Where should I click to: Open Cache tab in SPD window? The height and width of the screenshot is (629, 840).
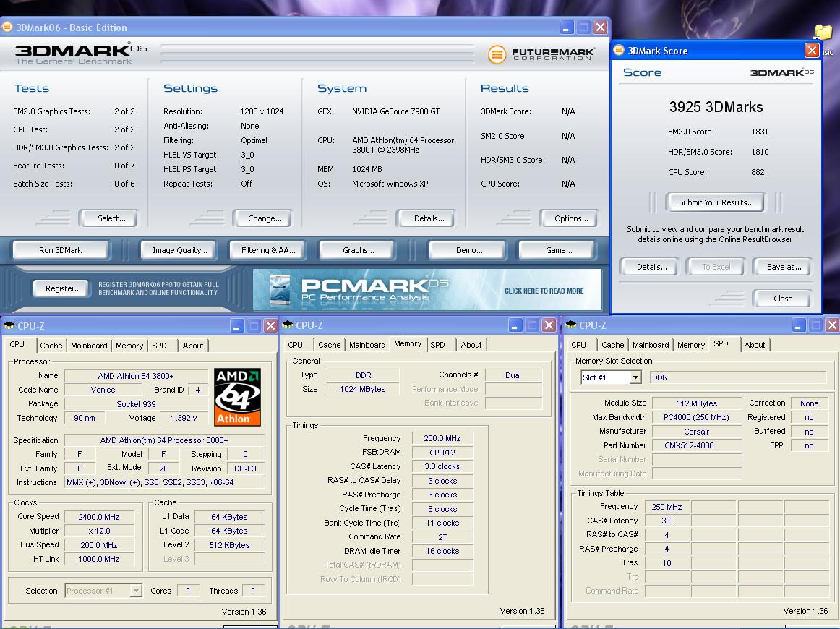coord(613,345)
